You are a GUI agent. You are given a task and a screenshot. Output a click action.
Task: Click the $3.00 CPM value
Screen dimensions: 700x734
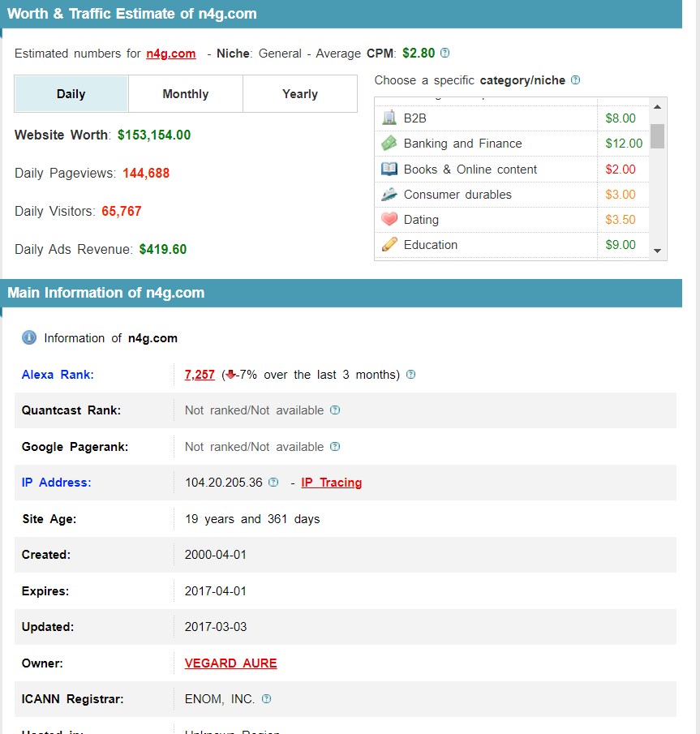[x=621, y=195]
